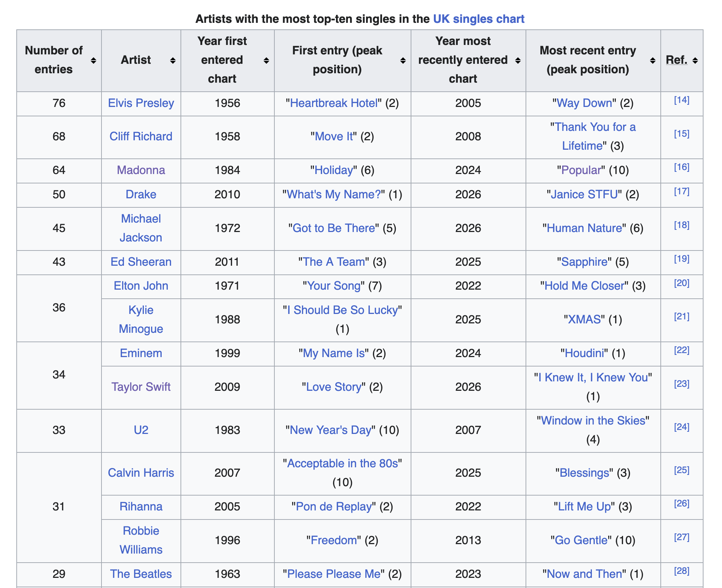Follow the Madonna link

coord(141,170)
